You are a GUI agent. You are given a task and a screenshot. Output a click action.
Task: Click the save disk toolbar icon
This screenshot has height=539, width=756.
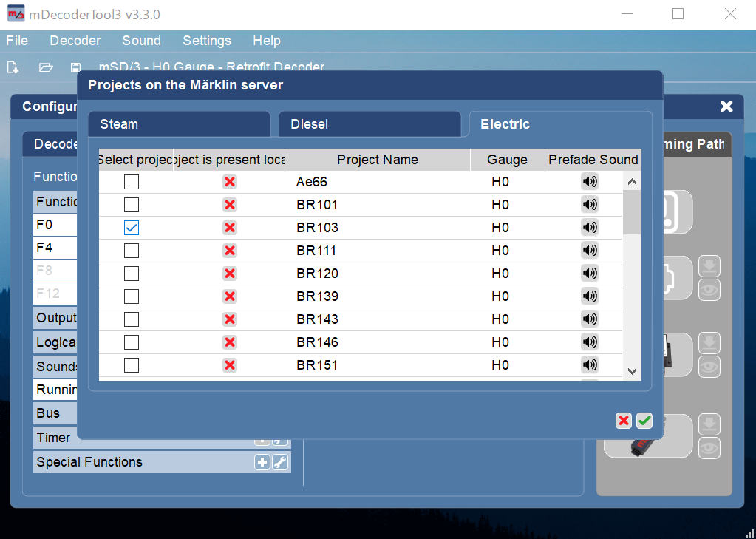tap(75, 67)
